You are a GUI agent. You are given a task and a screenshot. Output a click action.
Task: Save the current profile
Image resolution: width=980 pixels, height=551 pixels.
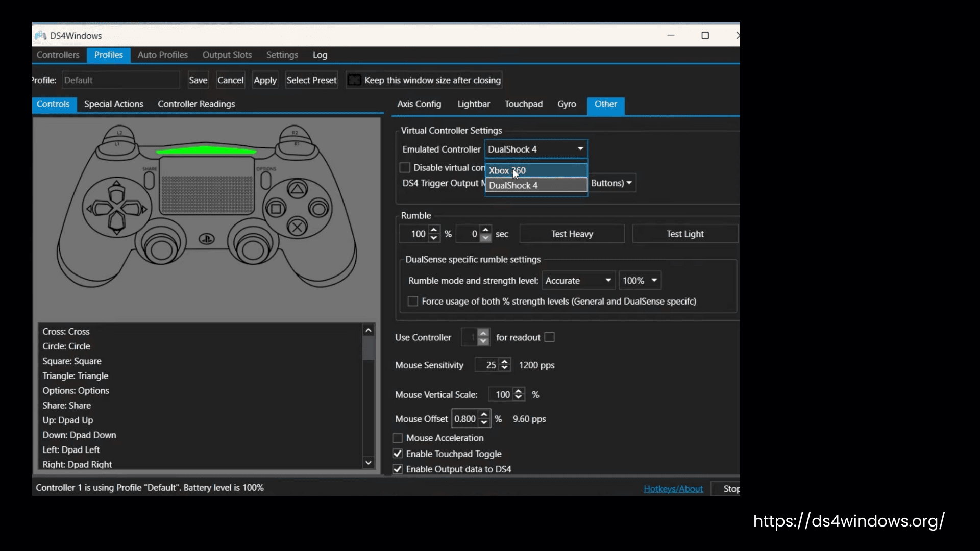pyautogui.click(x=198, y=80)
